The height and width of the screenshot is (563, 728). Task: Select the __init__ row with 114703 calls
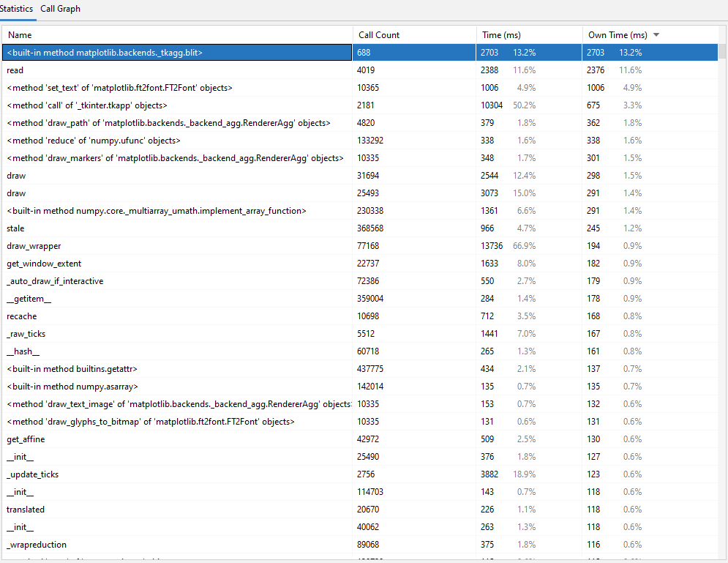[360, 492]
